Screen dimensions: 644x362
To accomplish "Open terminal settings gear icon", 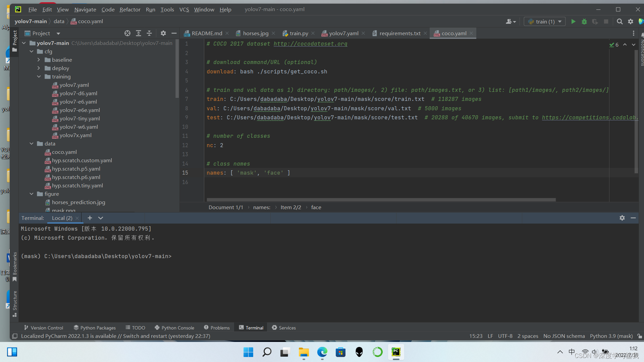I will click(622, 218).
